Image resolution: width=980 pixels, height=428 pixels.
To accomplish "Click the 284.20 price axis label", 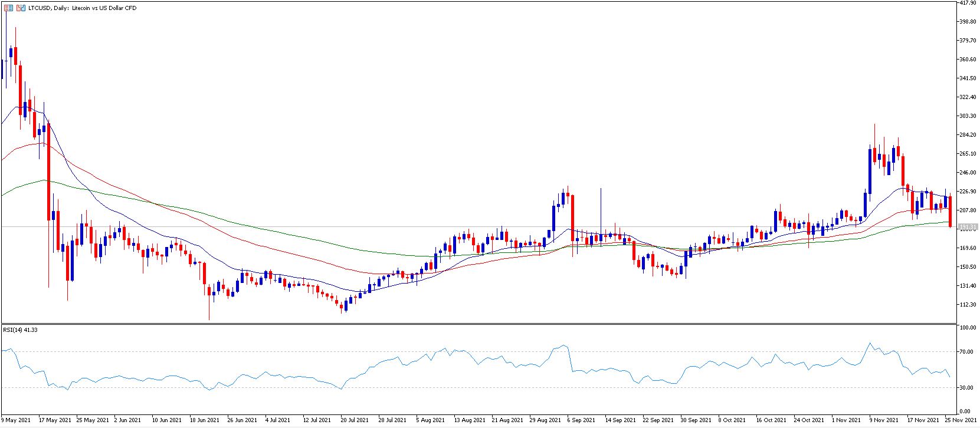I will point(968,135).
